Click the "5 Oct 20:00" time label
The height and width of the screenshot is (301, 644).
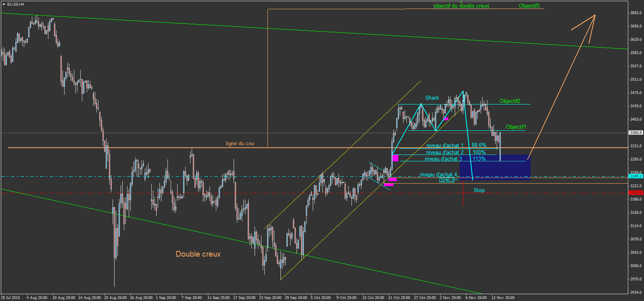(321, 298)
